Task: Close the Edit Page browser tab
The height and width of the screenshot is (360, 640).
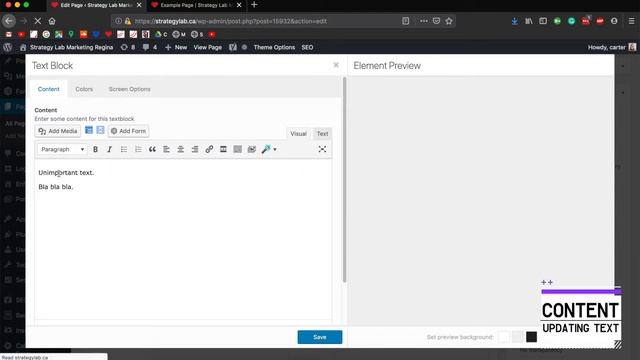Action: pos(139,5)
